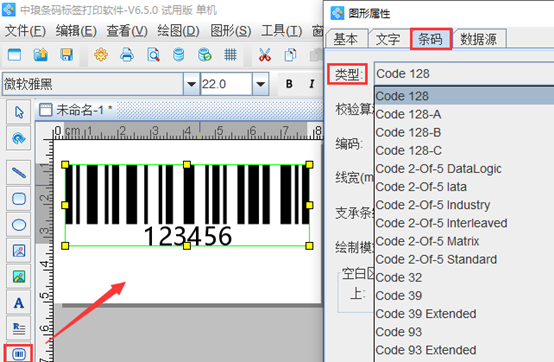Choose Code 2-Of-5 Matrix option
This screenshot has width=554, height=362.
pos(464,241)
